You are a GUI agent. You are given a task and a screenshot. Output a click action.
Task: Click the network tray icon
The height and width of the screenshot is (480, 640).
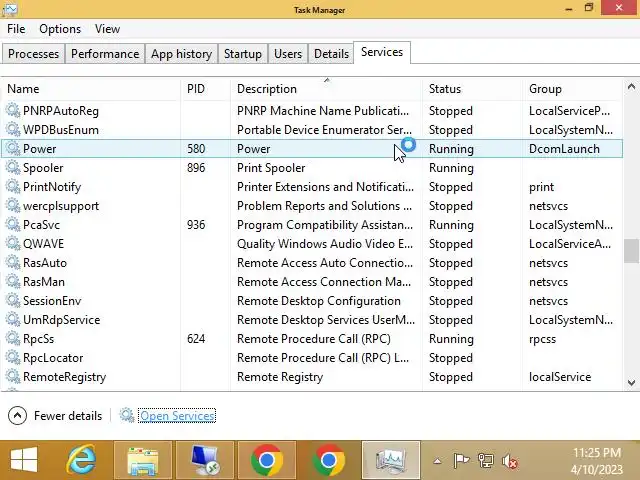click(x=486, y=461)
